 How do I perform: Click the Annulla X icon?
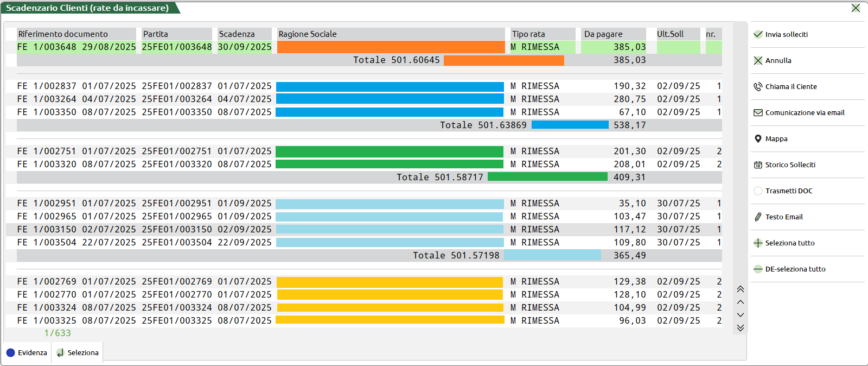[x=758, y=60]
